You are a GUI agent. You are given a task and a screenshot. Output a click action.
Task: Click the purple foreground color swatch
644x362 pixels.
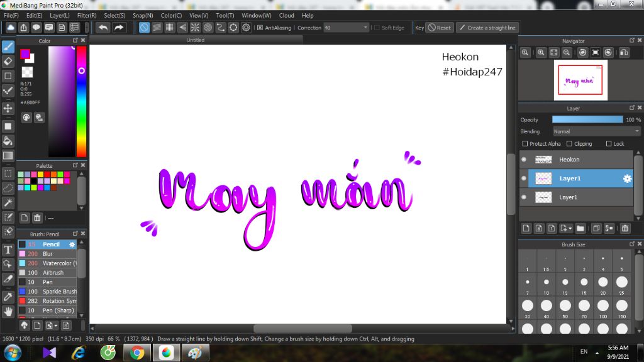coord(25,54)
